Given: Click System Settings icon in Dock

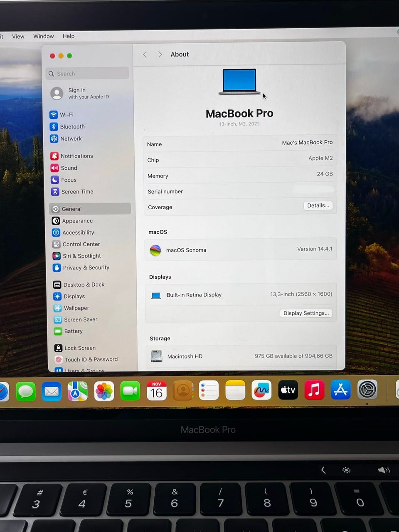Looking at the screenshot, I should (367, 390).
